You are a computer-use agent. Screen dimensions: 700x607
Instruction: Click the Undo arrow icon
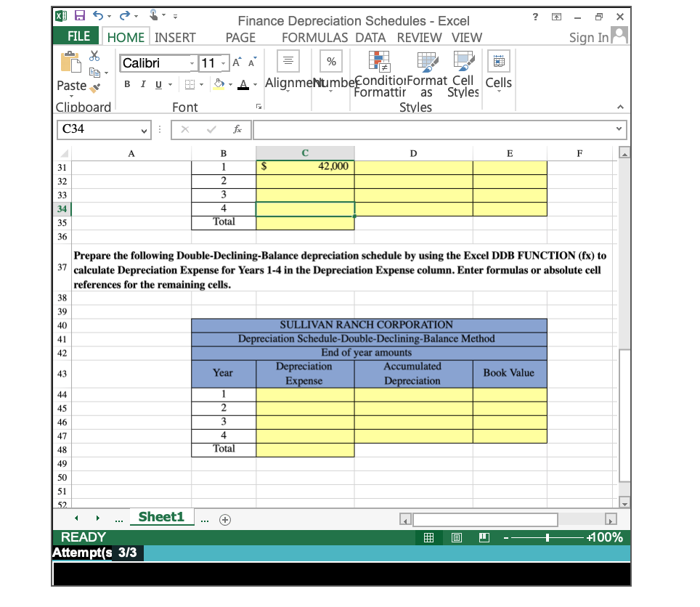[98, 16]
